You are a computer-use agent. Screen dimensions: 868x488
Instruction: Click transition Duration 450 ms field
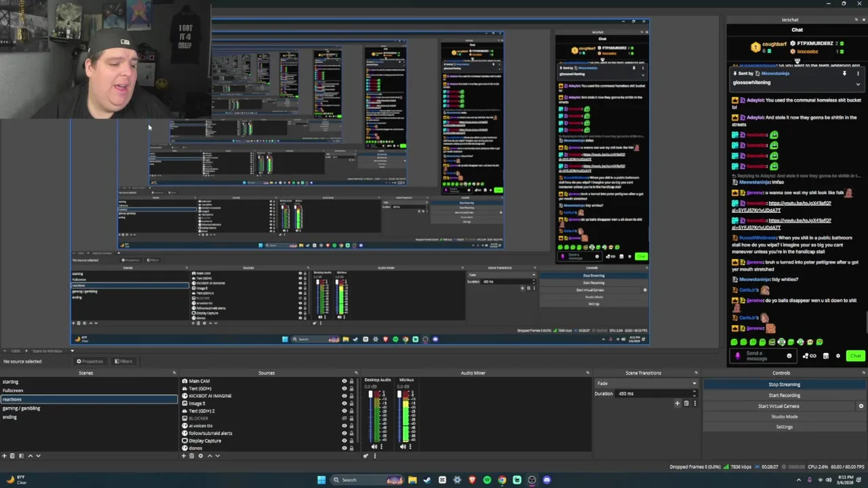coord(656,394)
